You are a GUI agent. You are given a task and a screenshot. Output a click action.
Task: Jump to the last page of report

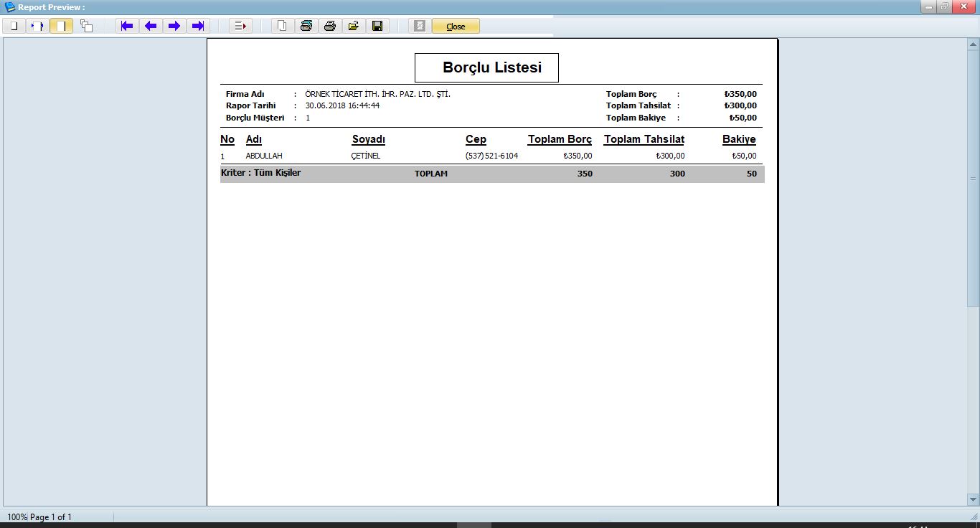(x=198, y=27)
